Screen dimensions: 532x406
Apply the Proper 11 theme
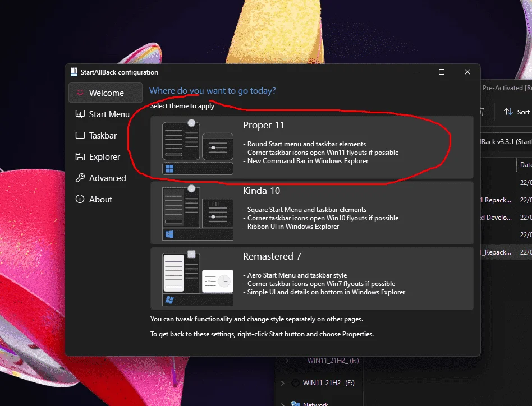tap(312, 147)
